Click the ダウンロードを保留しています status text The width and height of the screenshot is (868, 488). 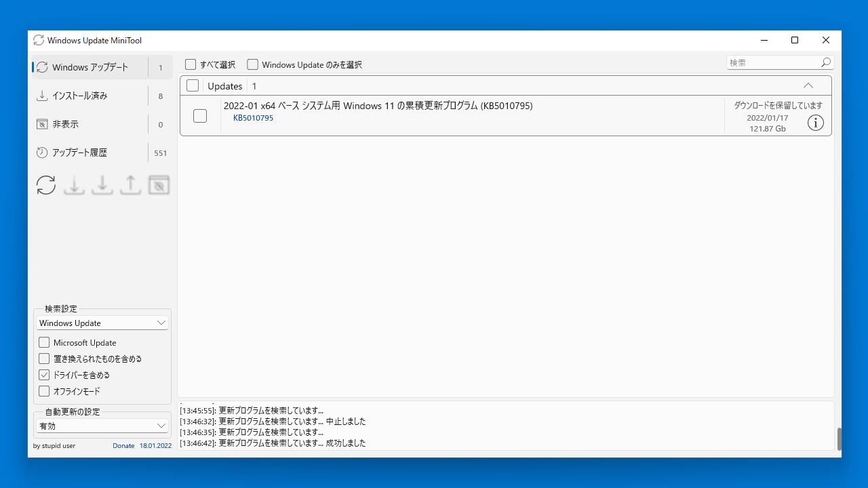pos(778,105)
